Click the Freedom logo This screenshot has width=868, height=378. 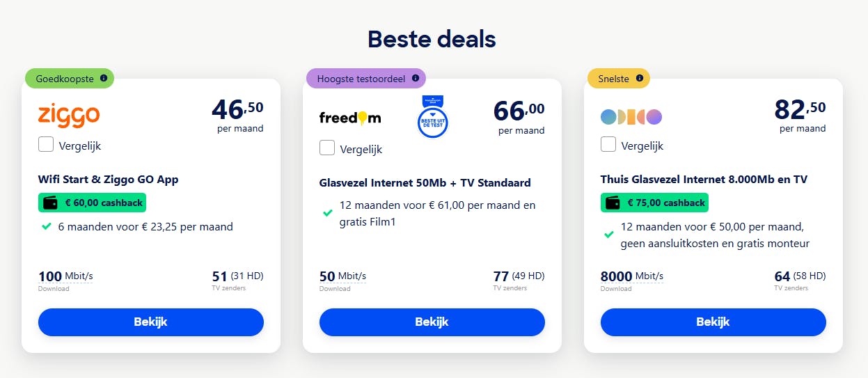[350, 118]
